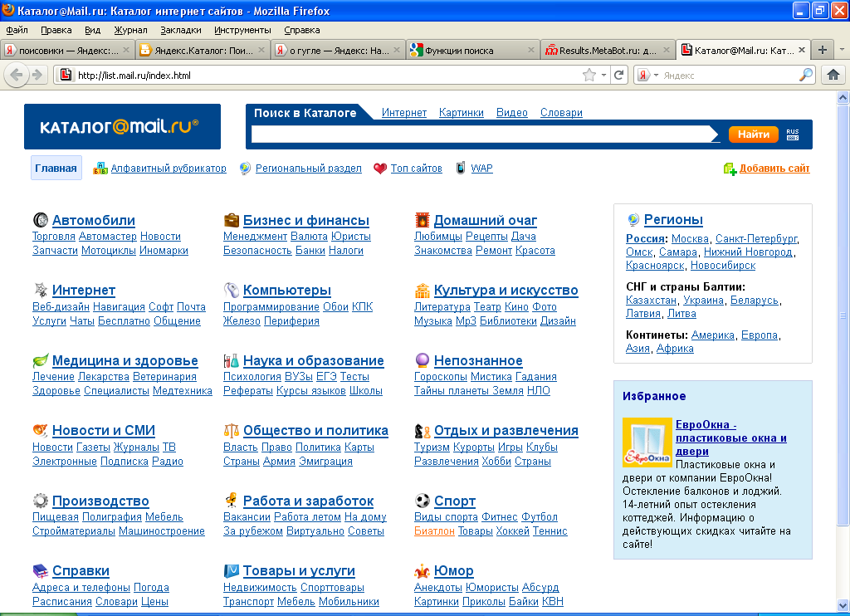Open the ЕвроОкна пластиковые окна link

point(730,438)
